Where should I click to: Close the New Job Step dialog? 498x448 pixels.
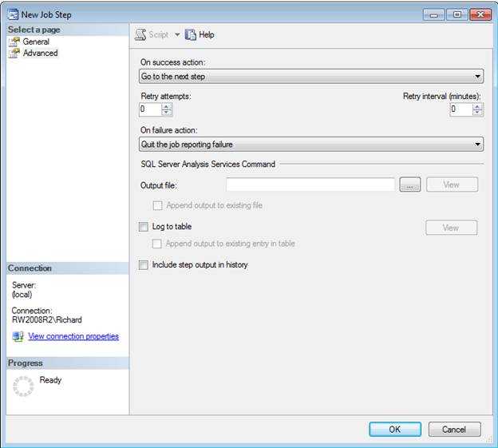[x=480, y=14]
